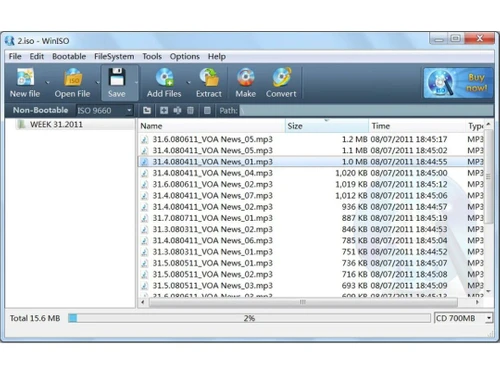
Task: Click the WEEK 31.2011 disc folder icon
Action: [22, 125]
